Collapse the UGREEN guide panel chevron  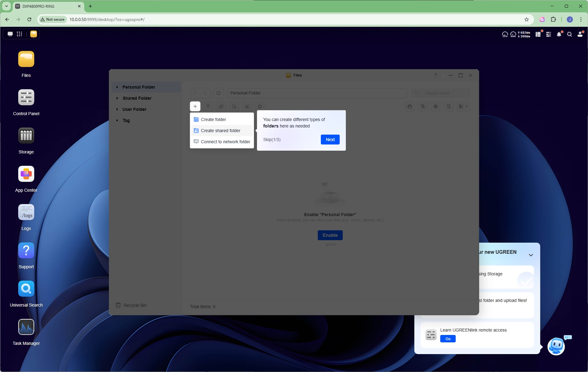pos(531,255)
